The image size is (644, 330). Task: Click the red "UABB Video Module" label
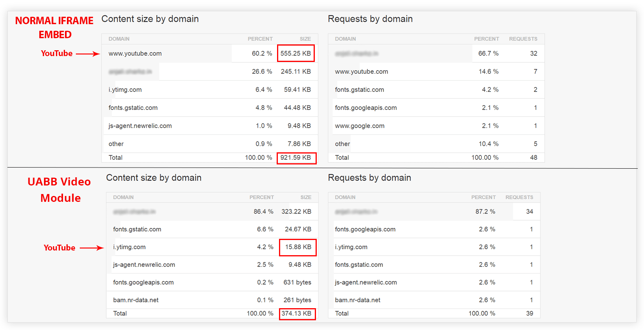pos(60,190)
